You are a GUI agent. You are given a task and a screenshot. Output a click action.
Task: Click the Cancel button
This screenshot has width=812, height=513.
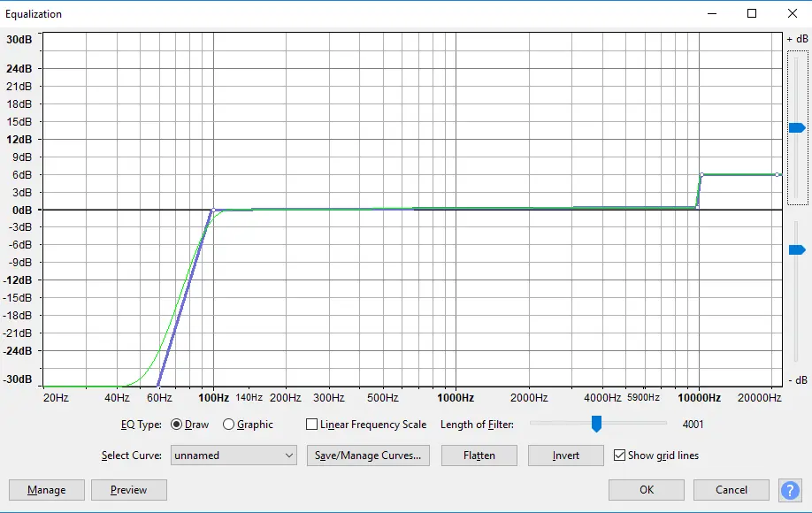click(x=732, y=490)
